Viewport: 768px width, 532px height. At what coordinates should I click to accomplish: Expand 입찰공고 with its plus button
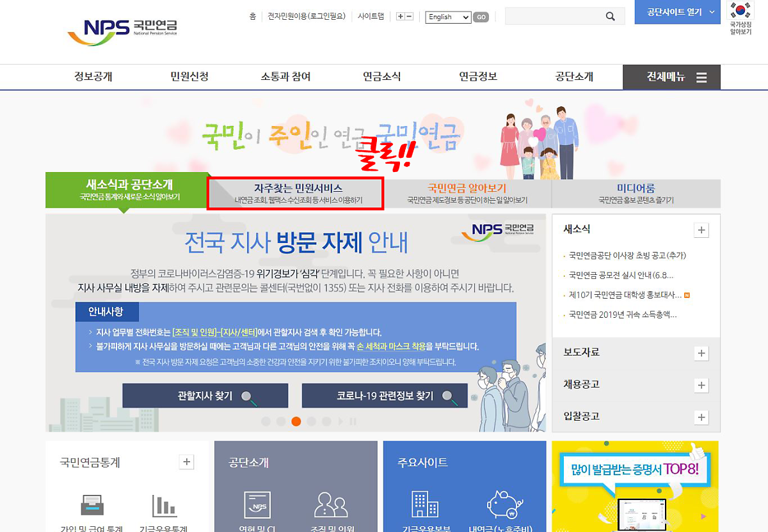coord(701,417)
